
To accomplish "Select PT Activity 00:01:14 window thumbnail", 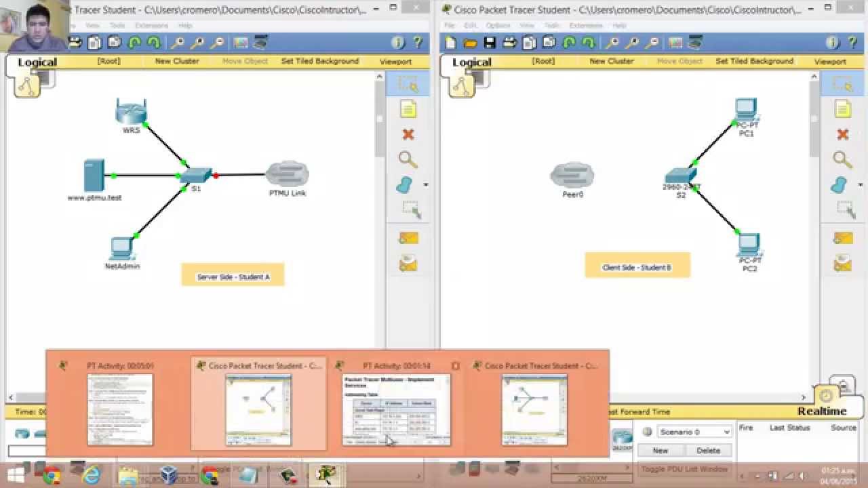I will [x=397, y=409].
